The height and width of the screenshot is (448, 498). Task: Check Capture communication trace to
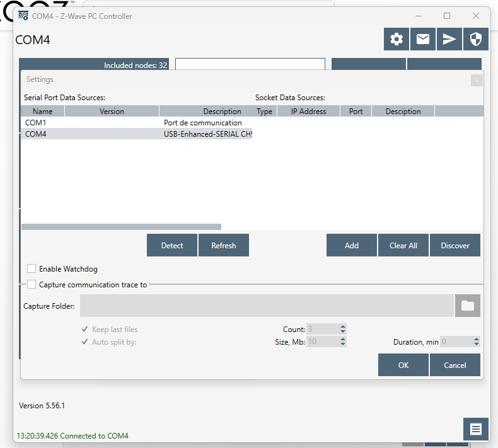[32, 285]
